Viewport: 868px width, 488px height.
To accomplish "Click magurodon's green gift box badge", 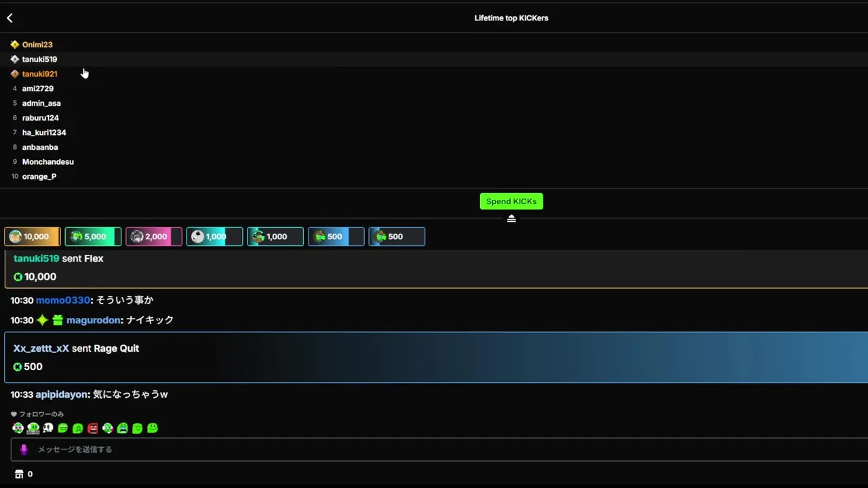I will point(58,320).
